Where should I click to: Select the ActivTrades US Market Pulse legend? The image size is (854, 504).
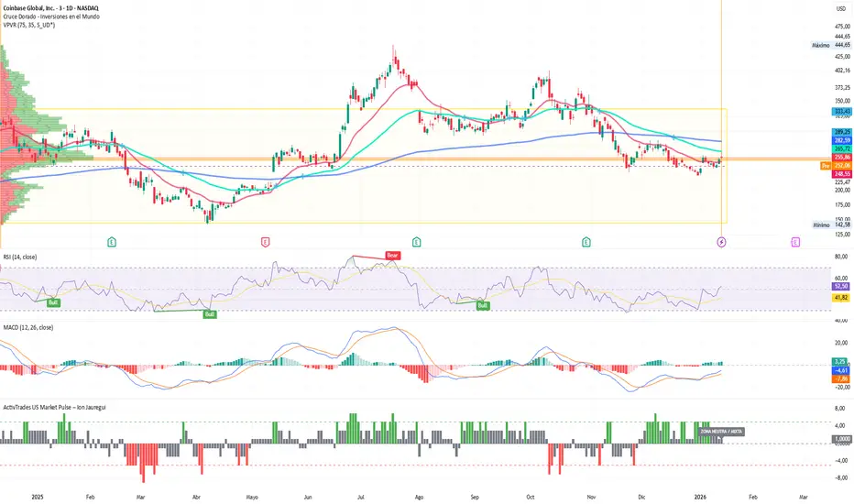click(x=54, y=407)
